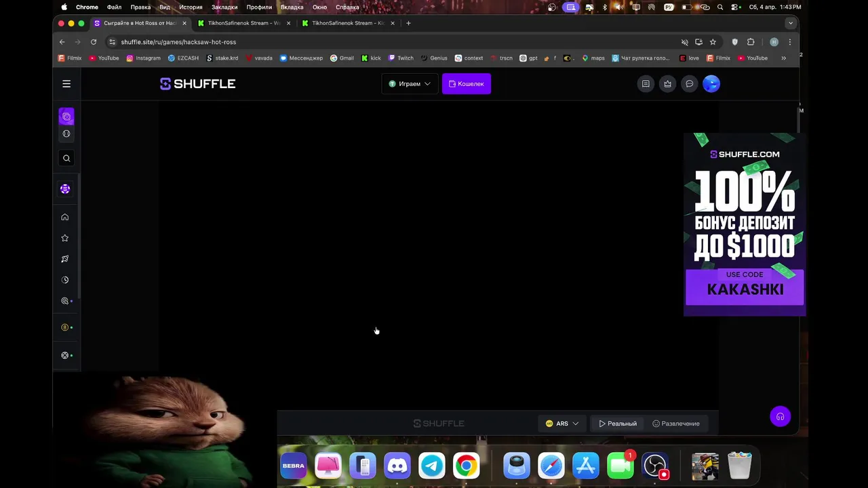Open Telegram from the dock
This screenshot has height=488, width=868.
(x=432, y=466)
